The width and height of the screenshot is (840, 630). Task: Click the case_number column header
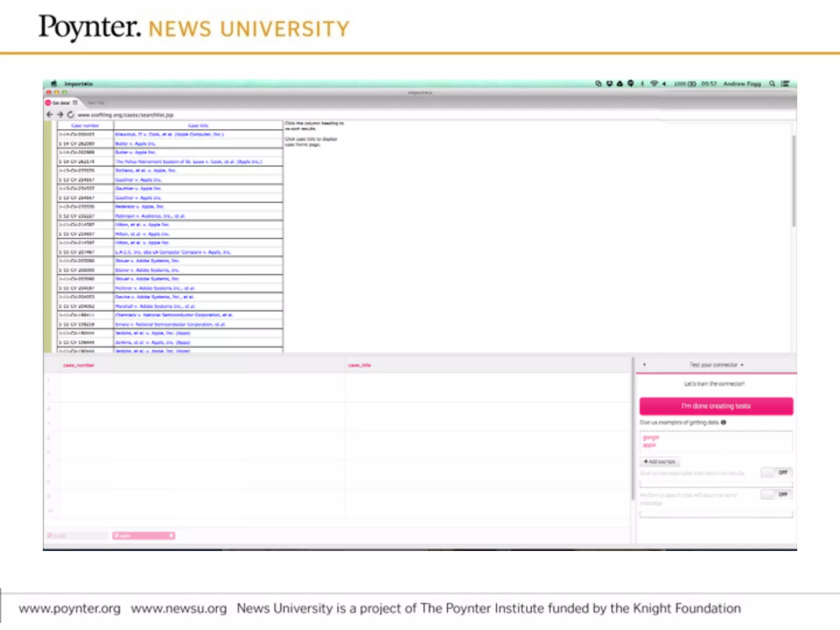point(78,365)
